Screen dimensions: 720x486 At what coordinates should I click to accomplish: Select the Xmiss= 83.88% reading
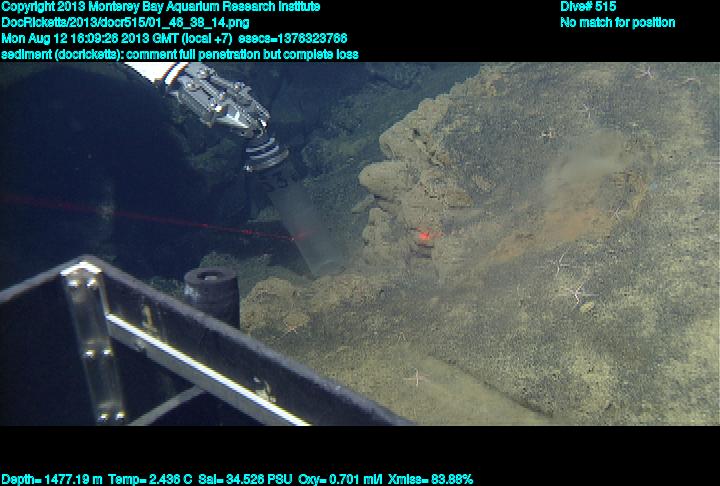click(430, 479)
